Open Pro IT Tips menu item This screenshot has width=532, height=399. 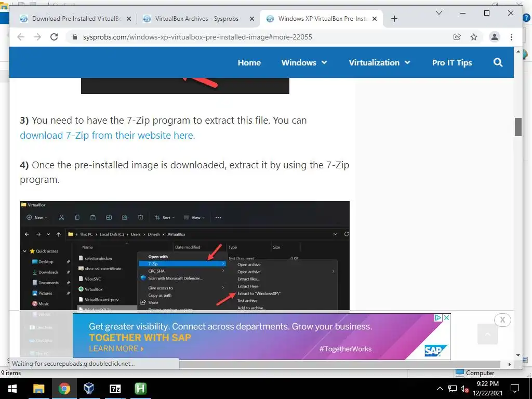pos(452,62)
